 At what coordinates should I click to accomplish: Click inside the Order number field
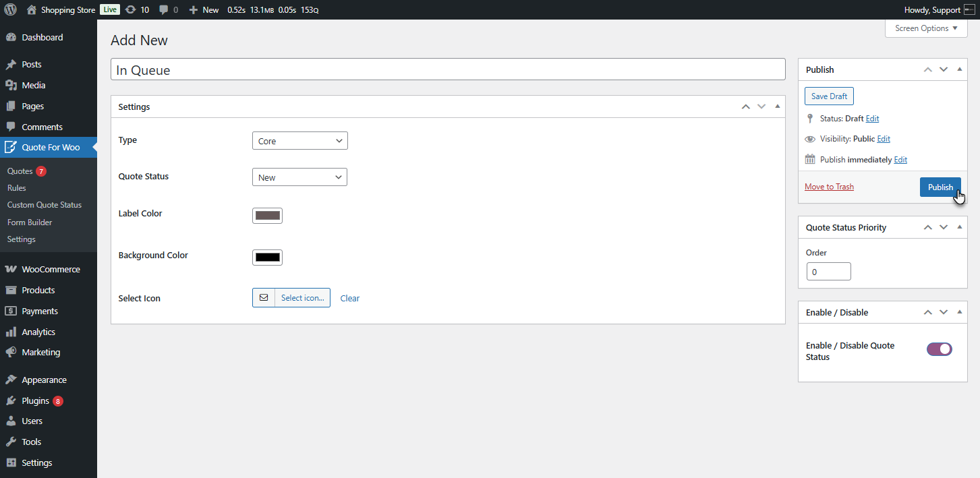[828, 271]
